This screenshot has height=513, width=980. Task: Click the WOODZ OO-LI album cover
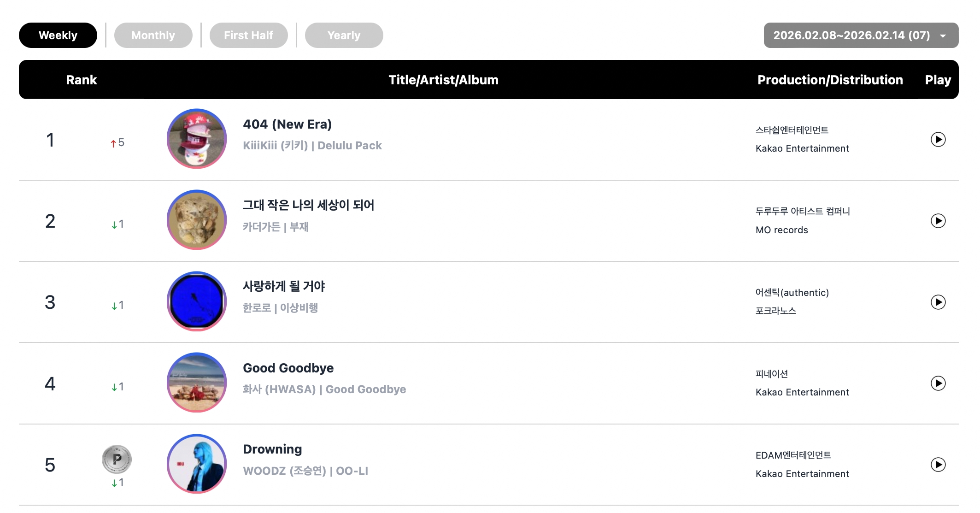click(197, 464)
